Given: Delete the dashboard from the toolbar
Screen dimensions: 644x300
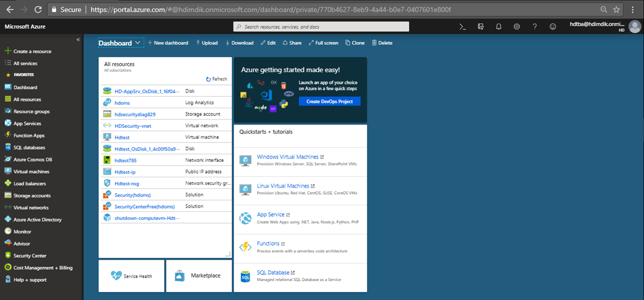Looking at the screenshot, I should (x=382, y=42).
